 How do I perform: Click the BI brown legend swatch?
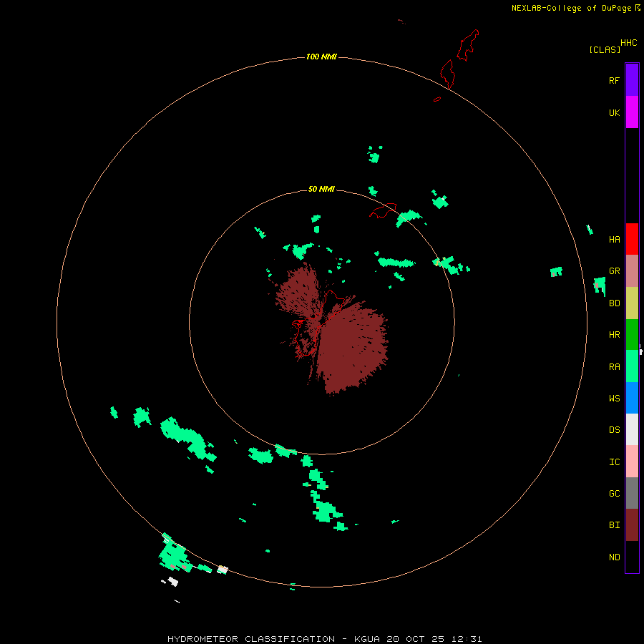tap(632, 525)
